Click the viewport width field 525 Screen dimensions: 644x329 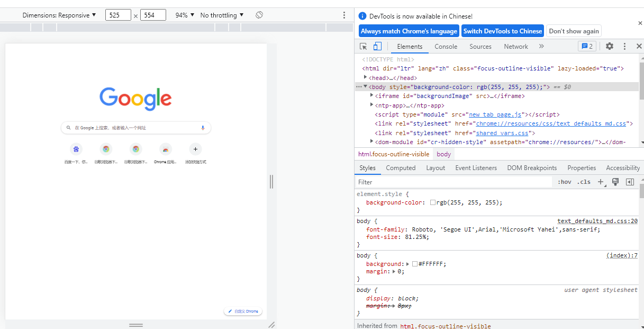[118, 15]
